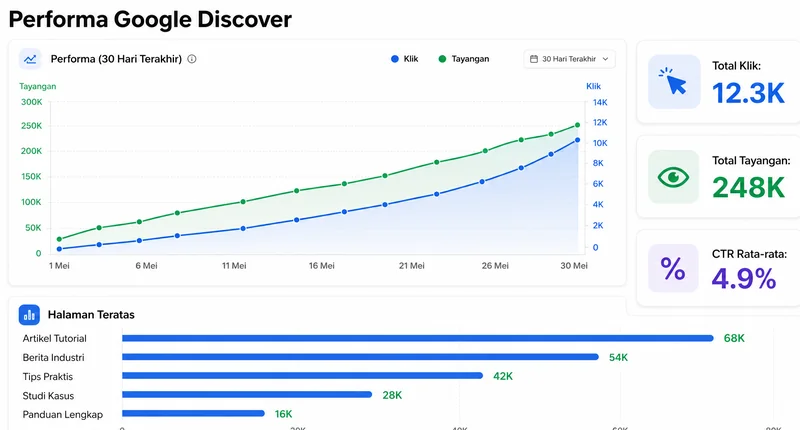Click the Halaman Teratas section title
This screenshot has height=430, width=800.
(91, 315)
